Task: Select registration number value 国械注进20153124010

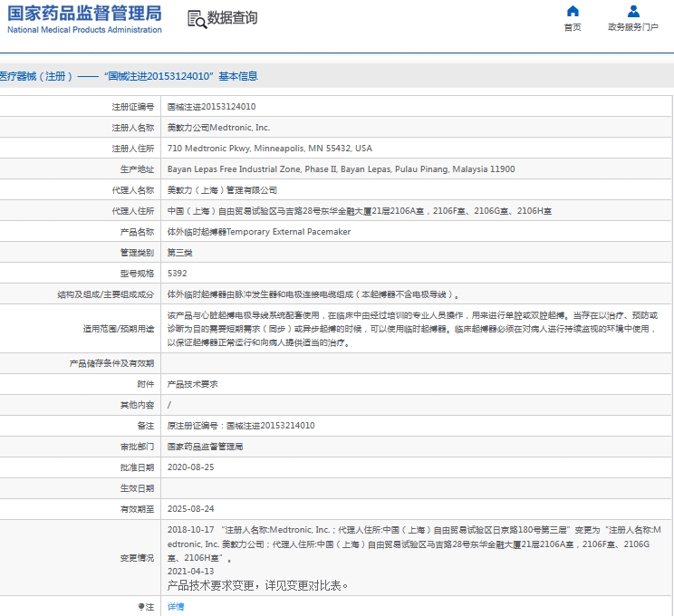Action: 211,107
